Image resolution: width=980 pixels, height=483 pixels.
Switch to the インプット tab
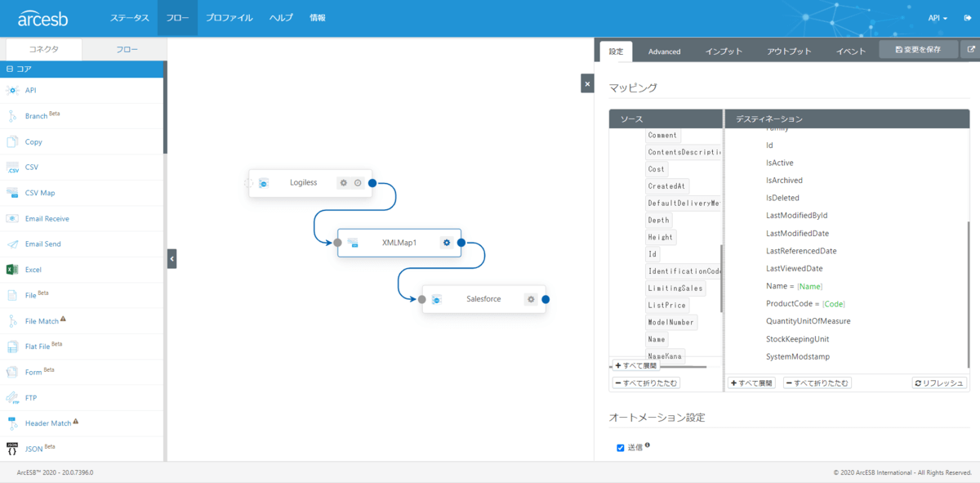click(x=724, y=51)
